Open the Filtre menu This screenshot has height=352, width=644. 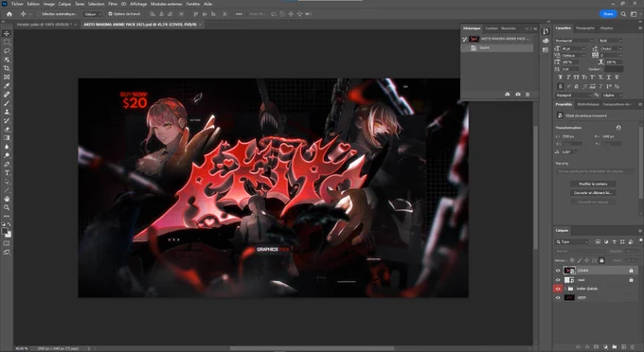click(x=113, y=4)
